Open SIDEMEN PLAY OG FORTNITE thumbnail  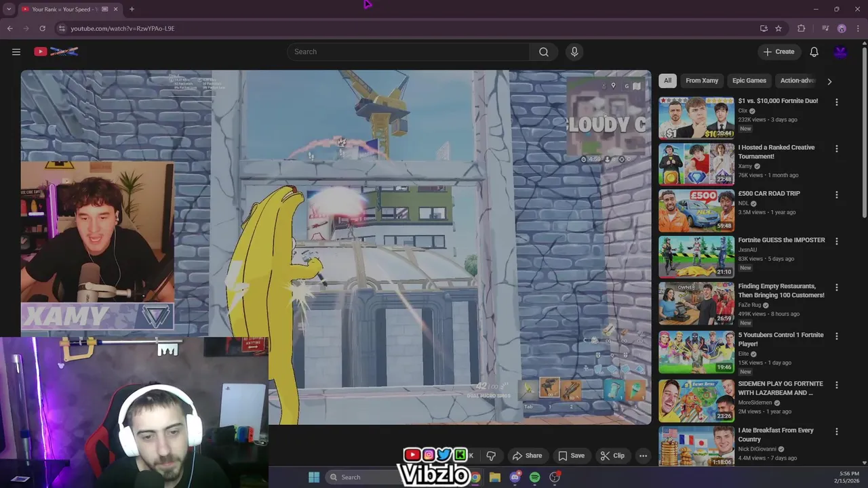[696, 401]
